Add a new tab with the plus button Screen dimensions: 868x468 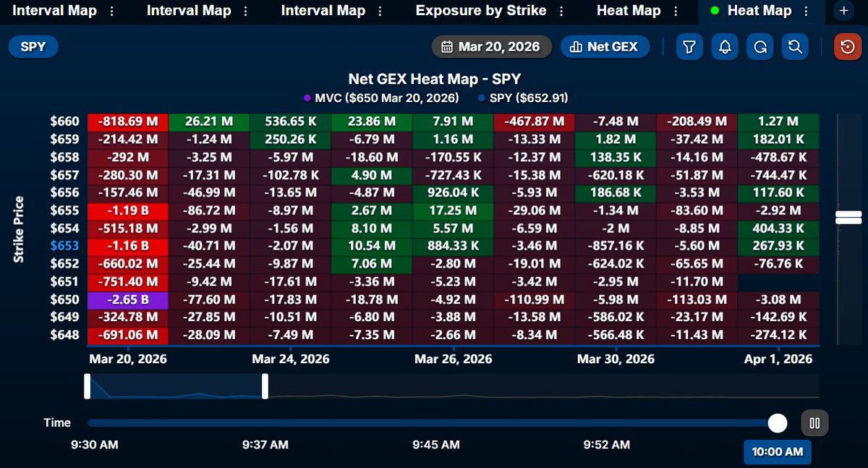click(x=844, y=11)
